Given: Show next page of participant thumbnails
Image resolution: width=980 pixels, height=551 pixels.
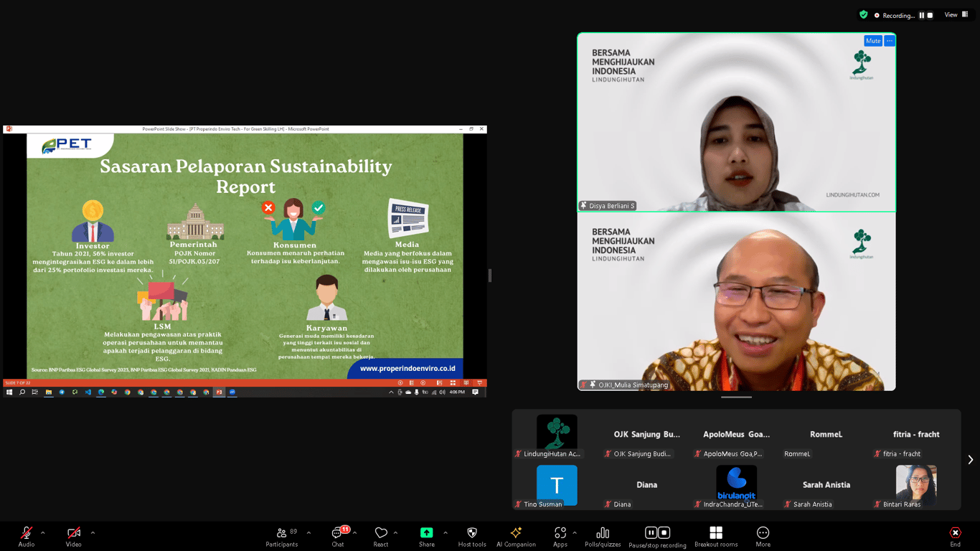Looking at the screenshot, I should pos(970,460).
